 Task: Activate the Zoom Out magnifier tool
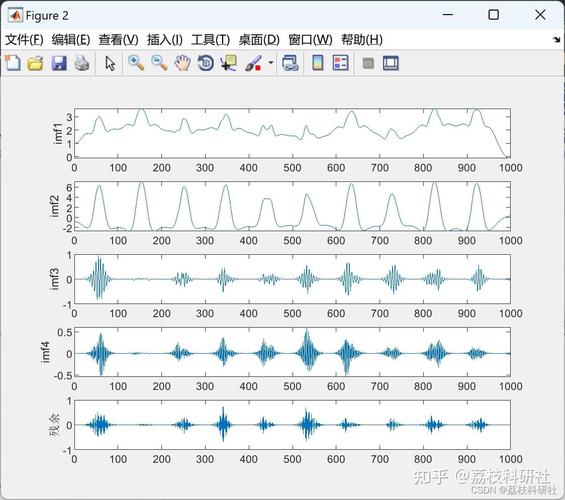click(x=159, y=63)
